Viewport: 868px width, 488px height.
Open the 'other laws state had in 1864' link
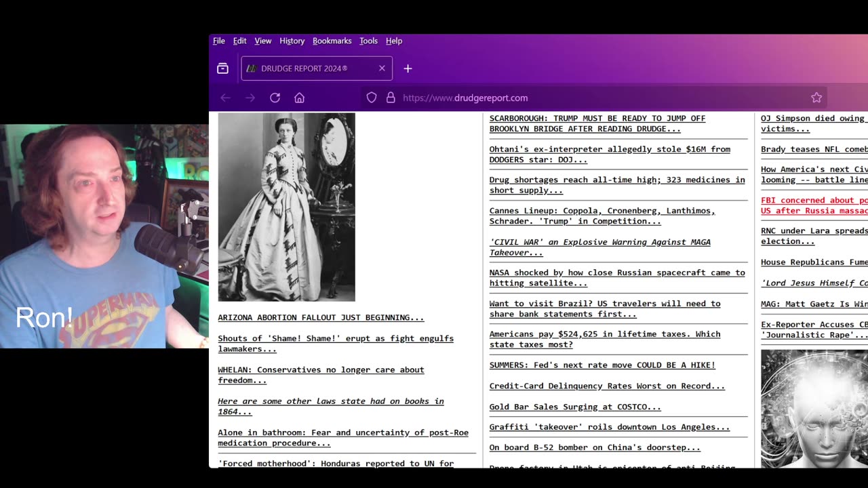coord(331,407)
